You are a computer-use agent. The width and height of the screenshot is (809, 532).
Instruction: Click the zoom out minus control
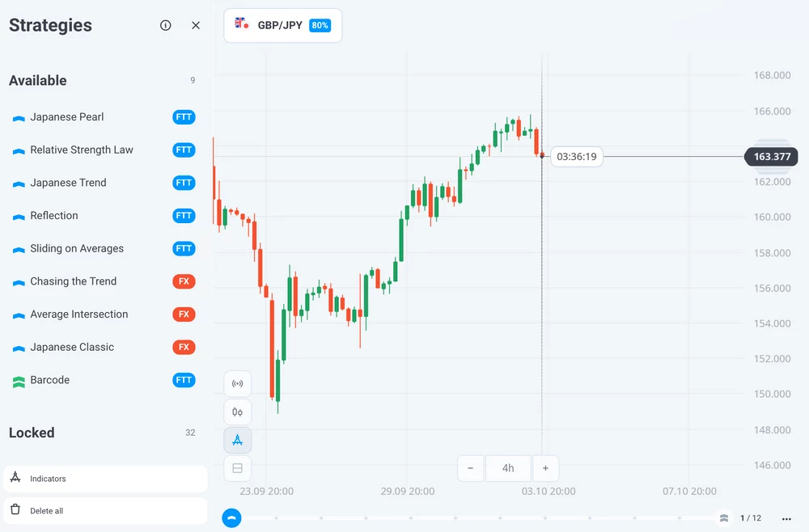click(470, 467)
